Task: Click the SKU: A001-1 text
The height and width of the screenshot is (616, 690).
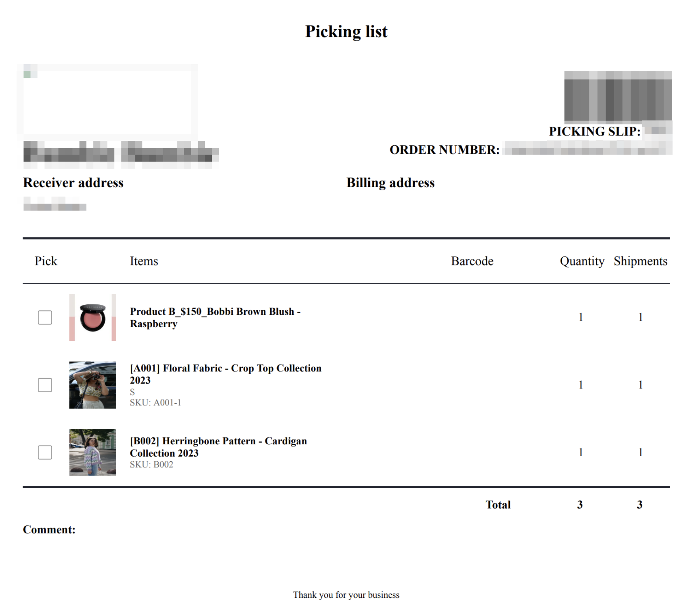Action: [155, 403]
